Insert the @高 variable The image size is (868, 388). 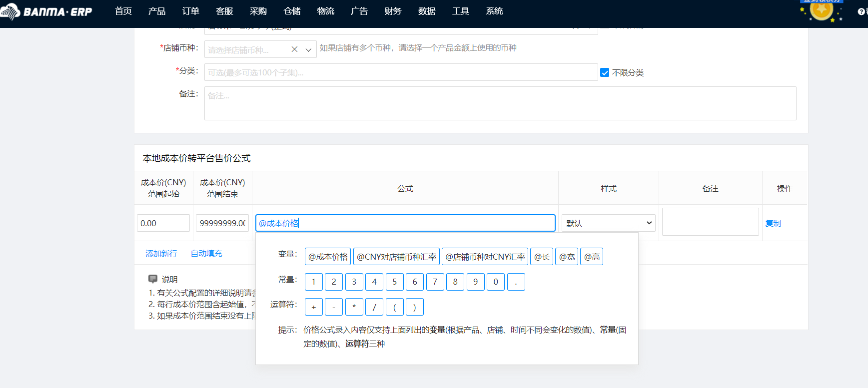pos(592,257)
